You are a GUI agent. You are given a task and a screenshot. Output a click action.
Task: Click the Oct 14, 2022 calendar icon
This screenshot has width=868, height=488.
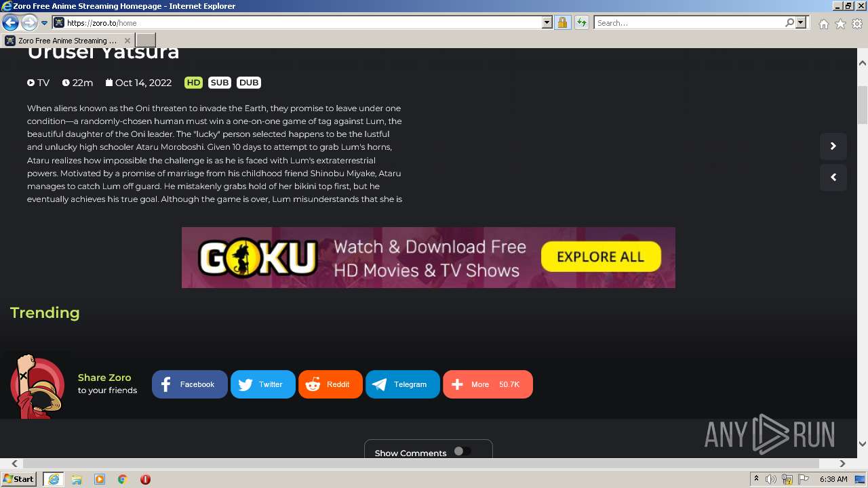(109, 83)
